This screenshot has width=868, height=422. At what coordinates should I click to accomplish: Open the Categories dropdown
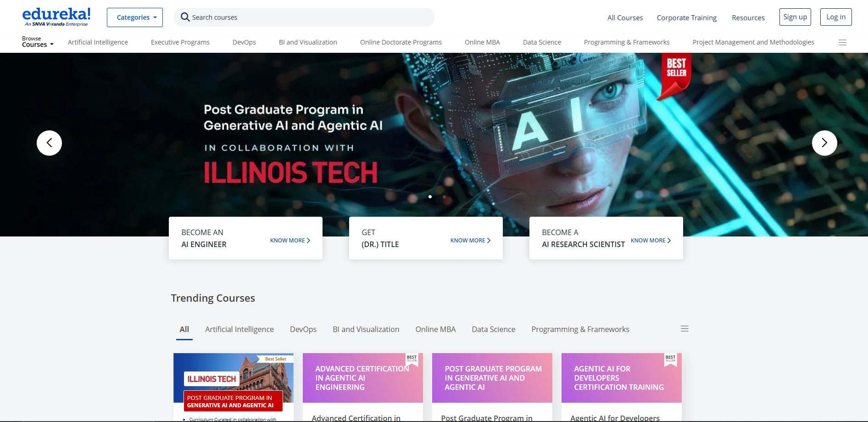(x=135, y=17)
